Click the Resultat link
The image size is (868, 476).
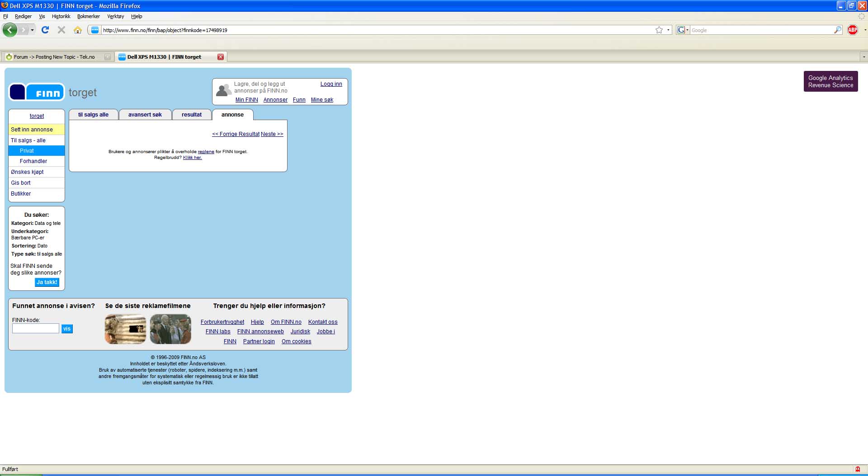coord(249,134)
